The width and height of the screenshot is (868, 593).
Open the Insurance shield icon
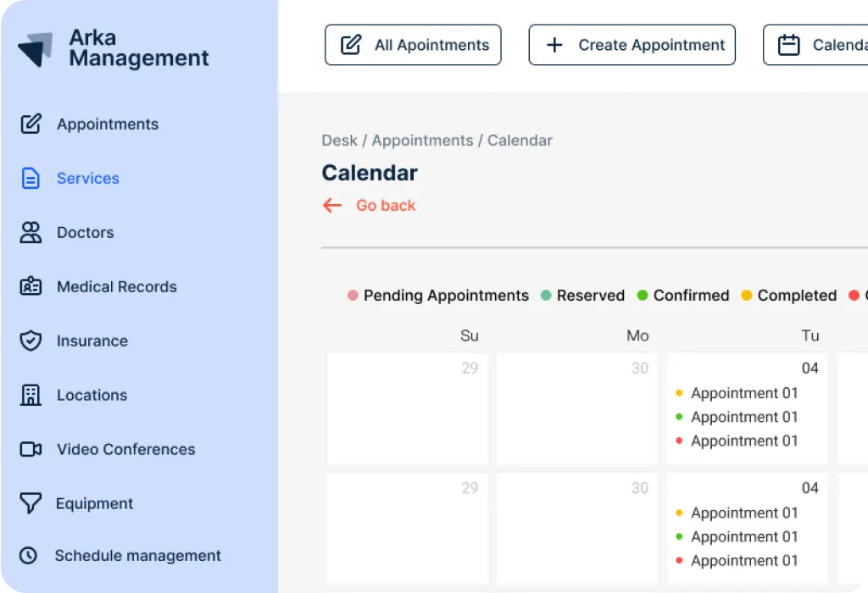coord(31,341)
